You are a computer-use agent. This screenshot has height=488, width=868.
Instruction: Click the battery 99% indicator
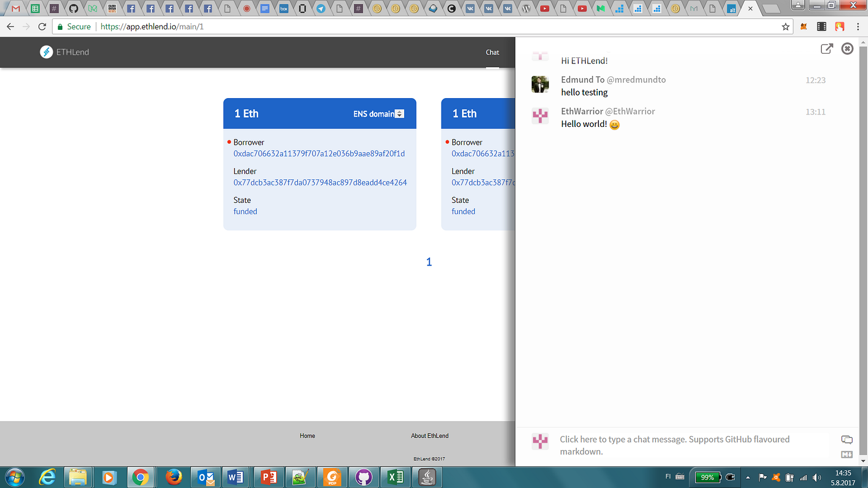708,478
